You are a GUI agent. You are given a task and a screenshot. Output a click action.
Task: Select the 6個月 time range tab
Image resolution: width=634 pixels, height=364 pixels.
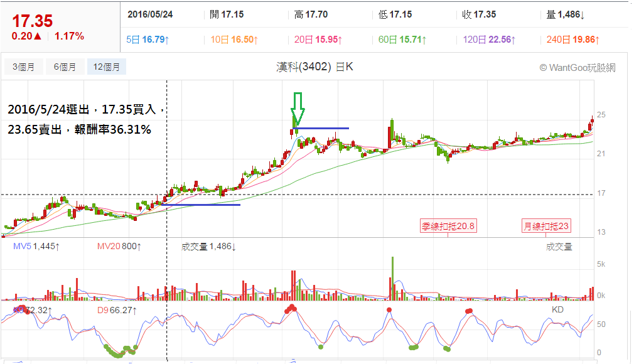65,67
